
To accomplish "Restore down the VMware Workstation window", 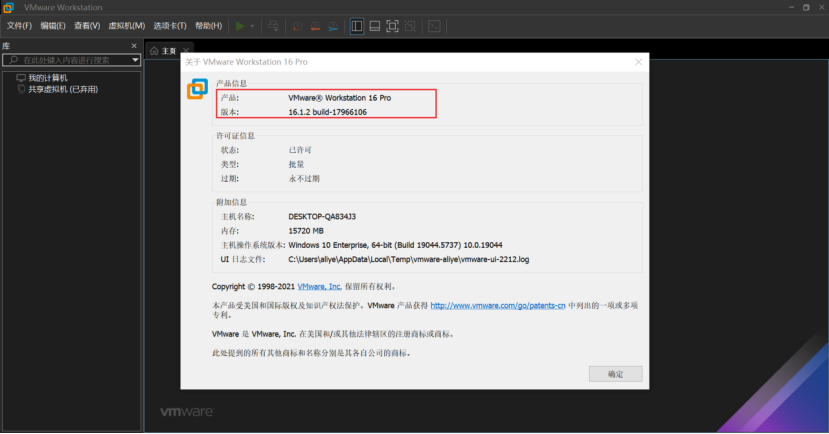I will (x=806, y=7).
